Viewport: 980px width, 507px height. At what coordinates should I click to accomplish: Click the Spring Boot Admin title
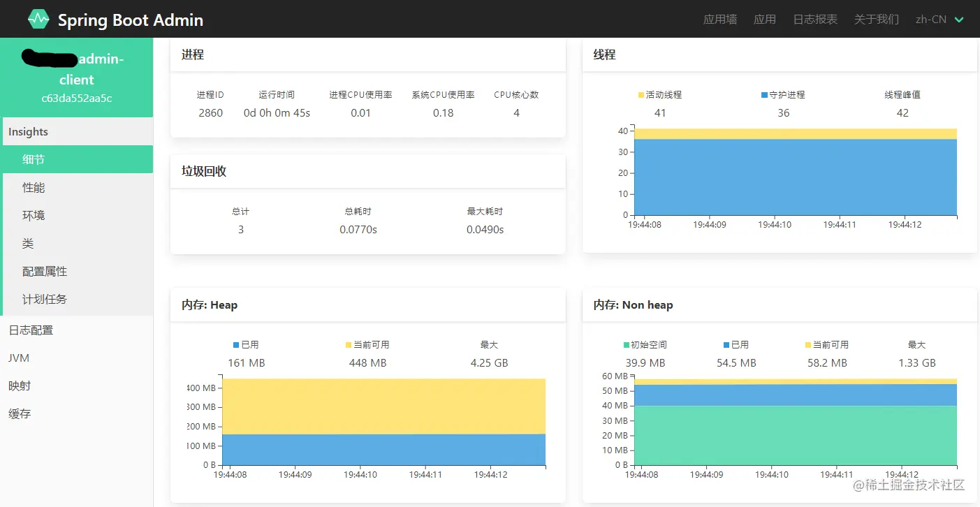[x=131, y=20]
